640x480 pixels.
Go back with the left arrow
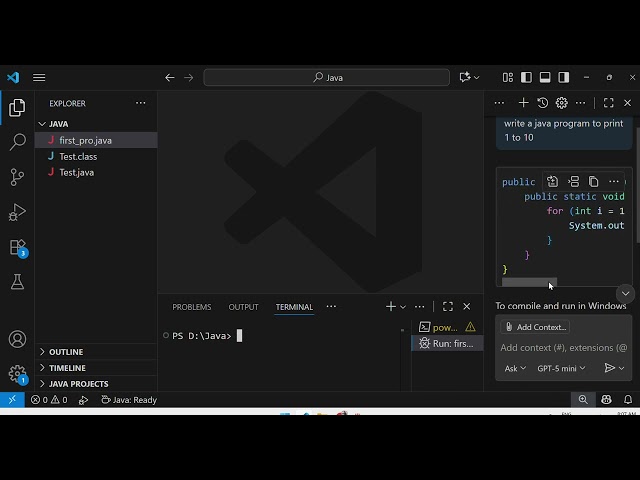pyautogui.click(x=170, y=78)
